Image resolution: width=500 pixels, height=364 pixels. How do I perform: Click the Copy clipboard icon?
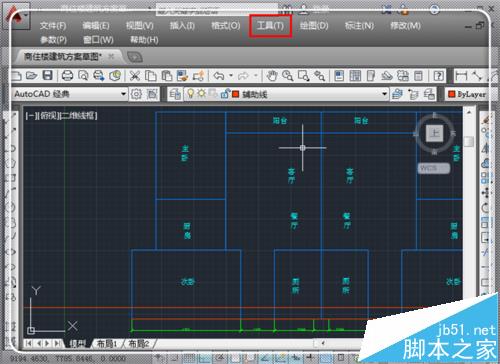coord(151,76)
